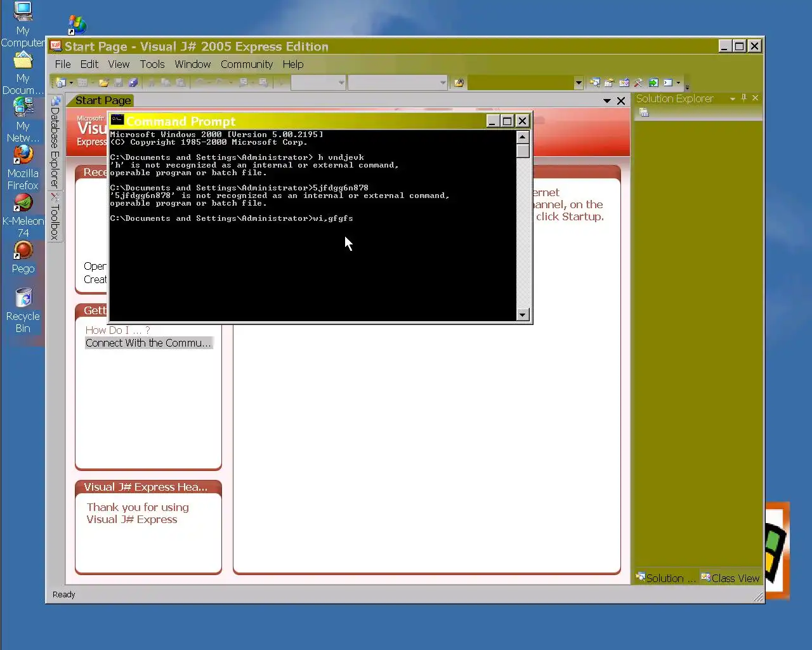Click the Properties icon in Solution Explorer
812x650 pixels.
click(x=644, y=112)
